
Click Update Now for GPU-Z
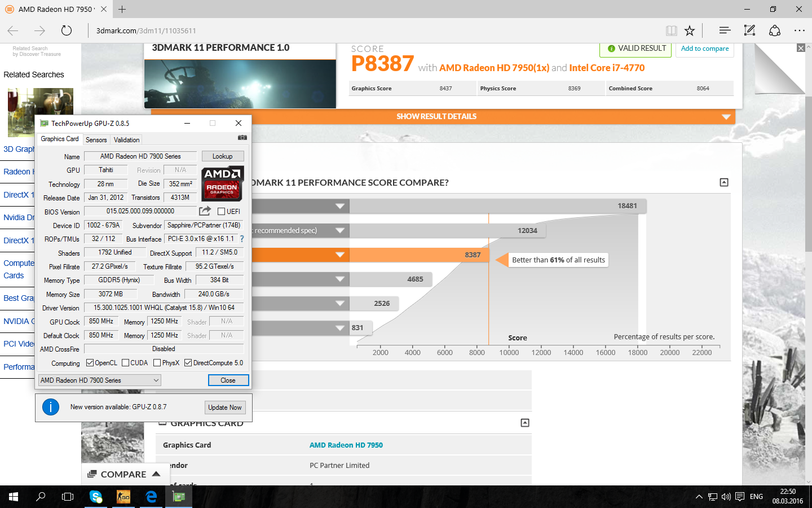[x=225, y=408]
